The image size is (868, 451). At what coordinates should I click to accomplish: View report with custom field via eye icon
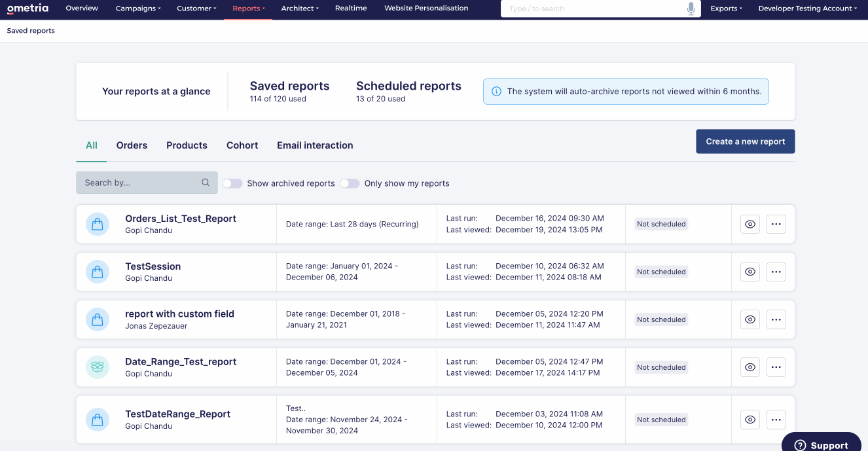coord(750,319)
